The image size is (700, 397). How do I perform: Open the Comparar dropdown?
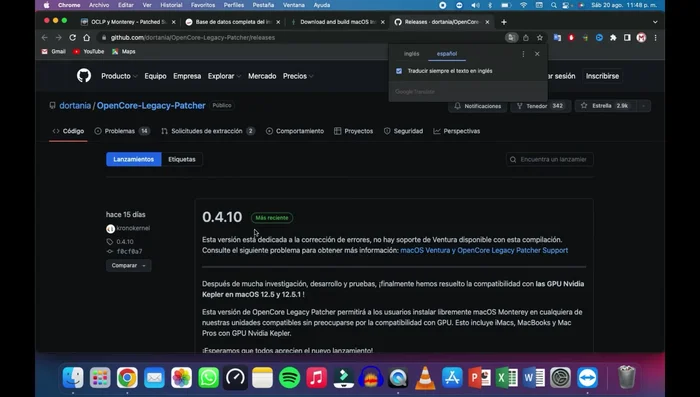tap(129, 265)
